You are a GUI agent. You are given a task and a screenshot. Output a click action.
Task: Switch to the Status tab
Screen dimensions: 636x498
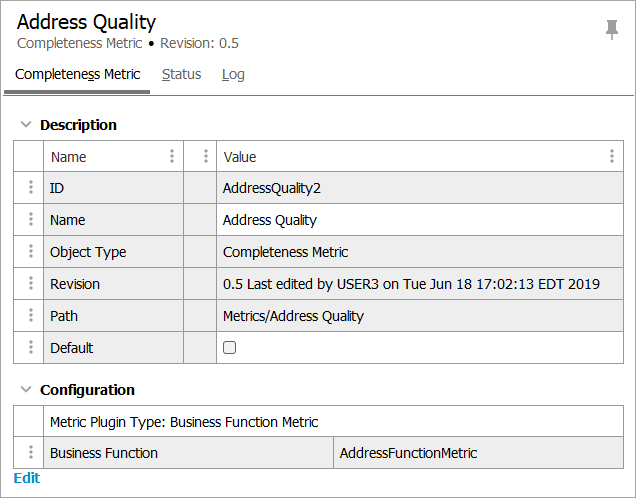181,75
